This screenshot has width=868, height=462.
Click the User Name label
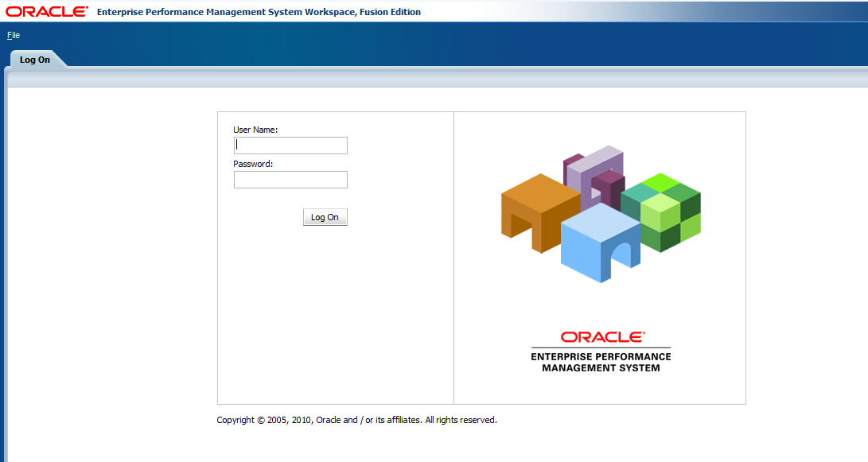click(253, 129)
